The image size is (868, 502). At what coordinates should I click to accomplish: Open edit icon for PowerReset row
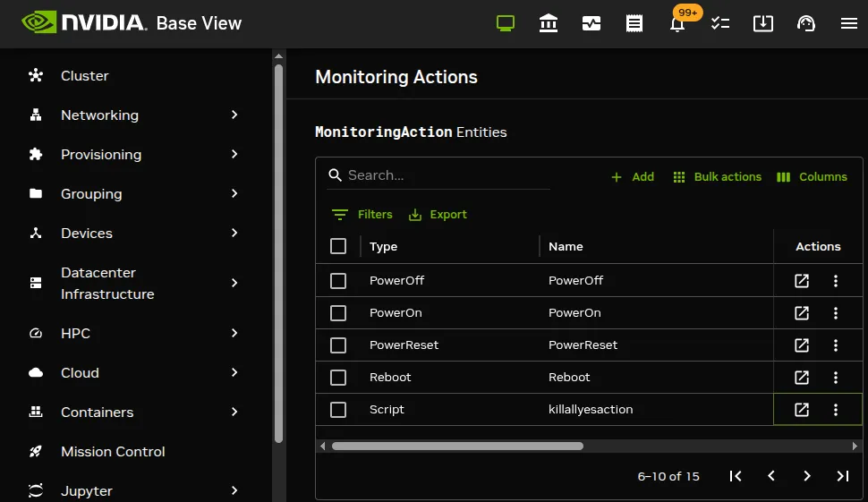[x=802, y=345]
